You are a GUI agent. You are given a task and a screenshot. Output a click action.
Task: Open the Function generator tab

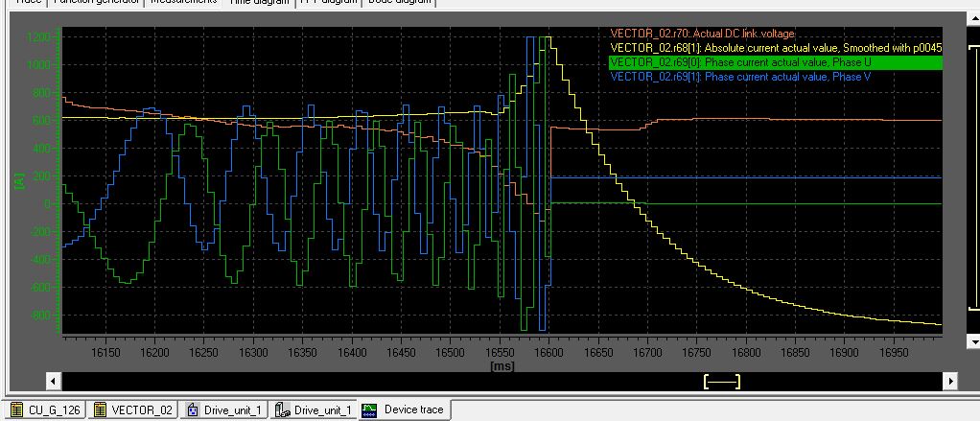click(x=96, y=2)
